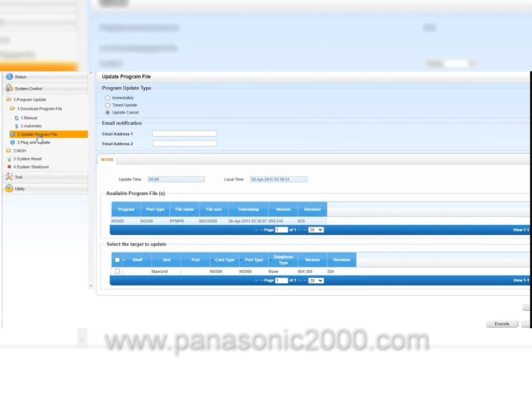Viewport: 532px width, 399px height.
Task: Open rows-per-page dropdown in target update table
Action: click(316, 280)
